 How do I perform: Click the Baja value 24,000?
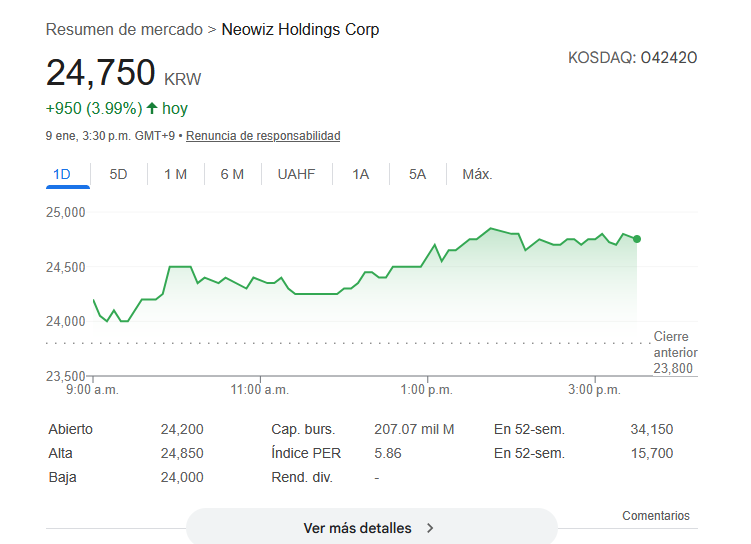click(182, 477)
